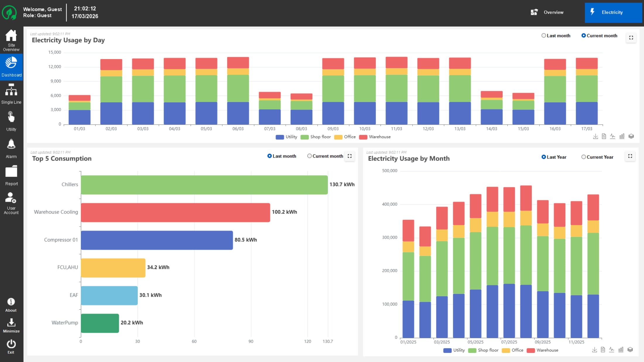
Task: Switch daily usage chart to bar type
Action: 622,136
